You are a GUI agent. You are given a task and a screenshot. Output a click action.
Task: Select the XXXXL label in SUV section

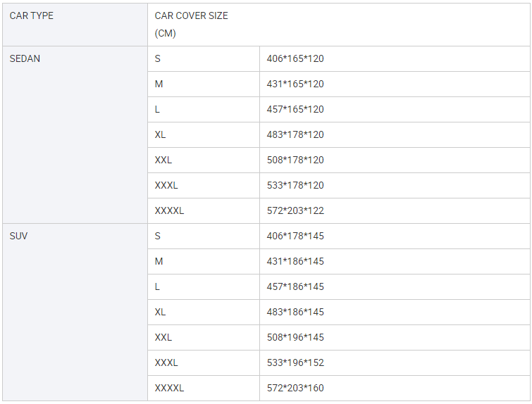169,388
